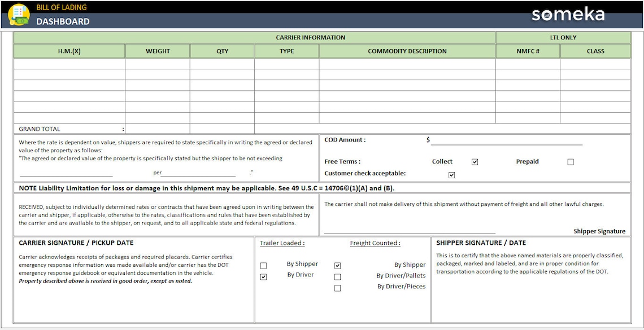Screen dimensions: 644x330
Task: Uncheck the Collect checkbox
Action: pos(475,161)
